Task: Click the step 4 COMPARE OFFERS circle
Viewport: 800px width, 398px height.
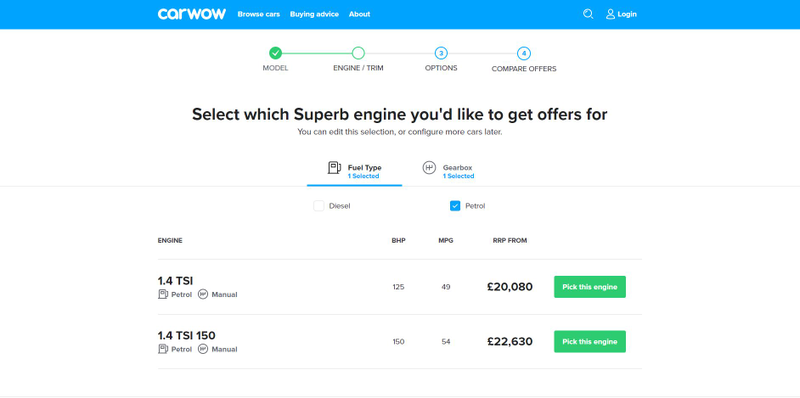Action: (x=523, y=53)
